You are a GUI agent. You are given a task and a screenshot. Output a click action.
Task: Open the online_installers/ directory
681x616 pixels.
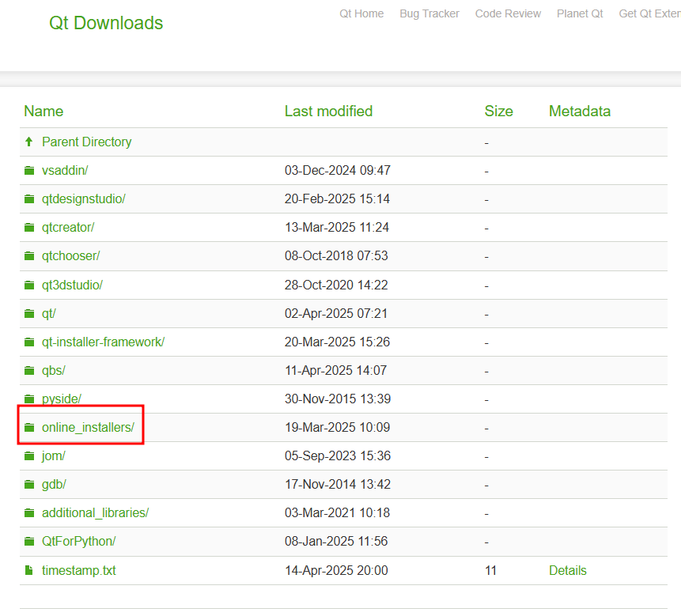pos(88,428)
